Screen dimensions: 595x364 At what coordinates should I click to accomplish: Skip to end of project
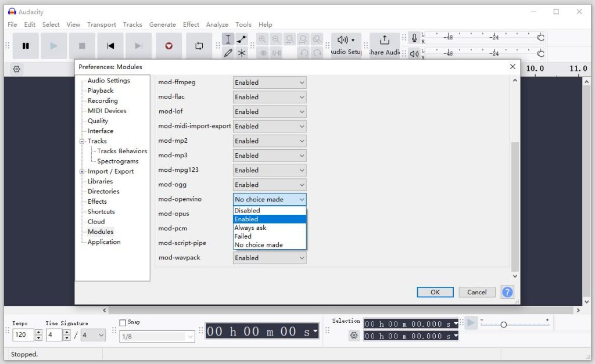(138, 46)
